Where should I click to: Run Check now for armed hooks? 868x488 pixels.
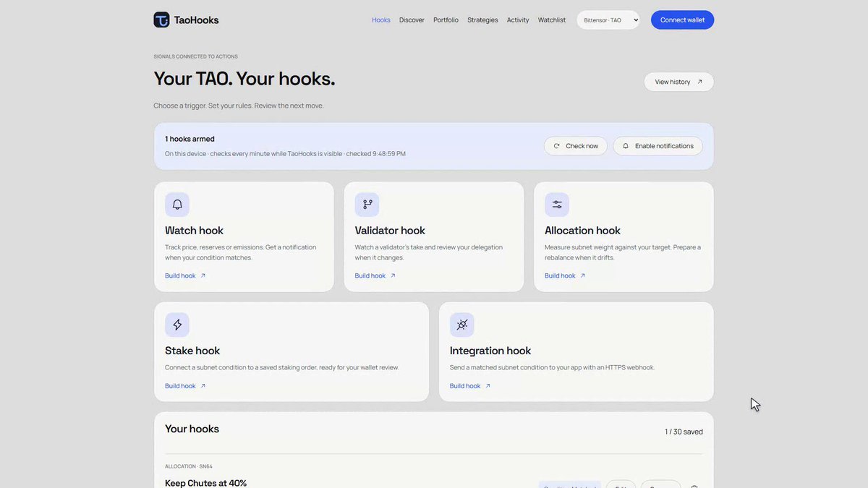pos(576,146)
